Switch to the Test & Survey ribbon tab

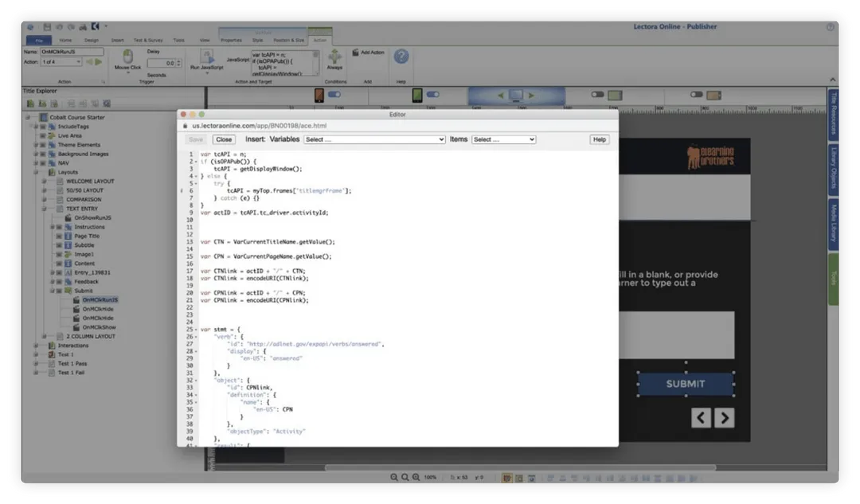click(x=147, y=38)
